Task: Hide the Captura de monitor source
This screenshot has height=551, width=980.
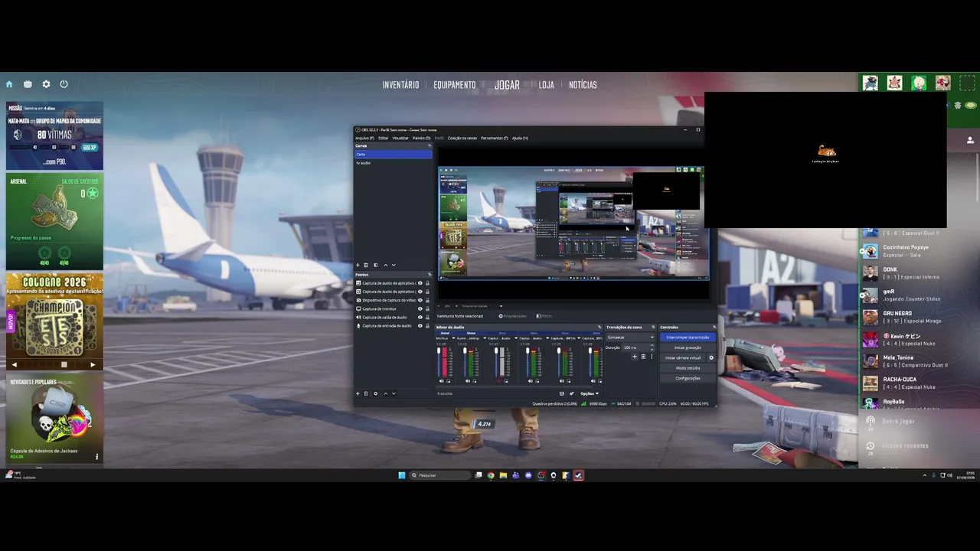Action: click(x=420, y=308)
